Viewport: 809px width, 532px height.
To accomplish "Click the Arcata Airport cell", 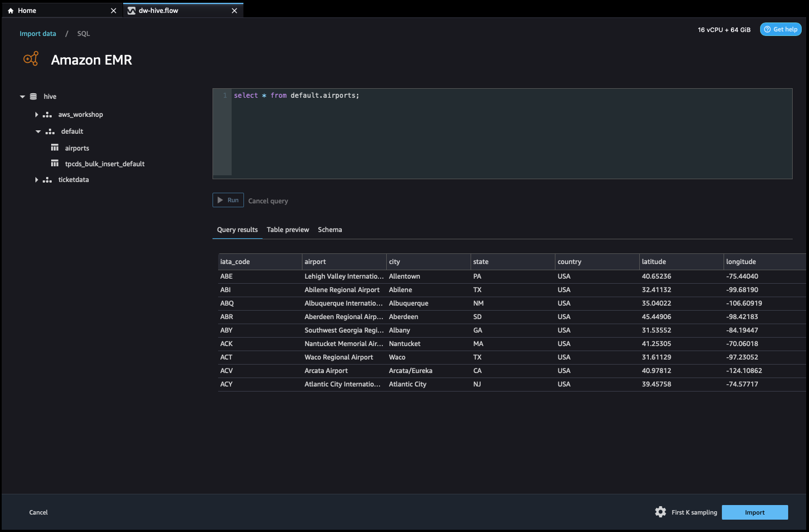I will click(345, 371).
